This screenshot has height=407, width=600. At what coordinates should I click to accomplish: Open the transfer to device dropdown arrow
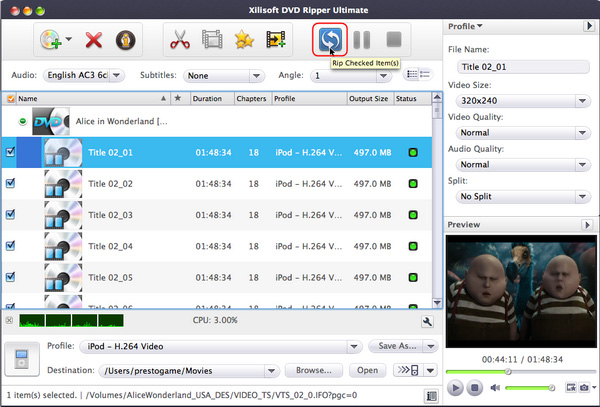tap(430, 370)
